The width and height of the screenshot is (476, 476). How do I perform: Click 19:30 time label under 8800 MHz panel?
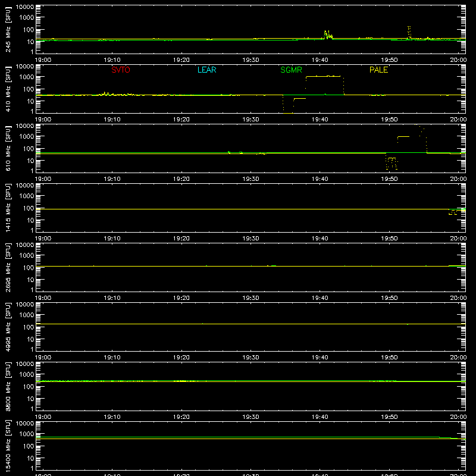(x=250, y=417)
